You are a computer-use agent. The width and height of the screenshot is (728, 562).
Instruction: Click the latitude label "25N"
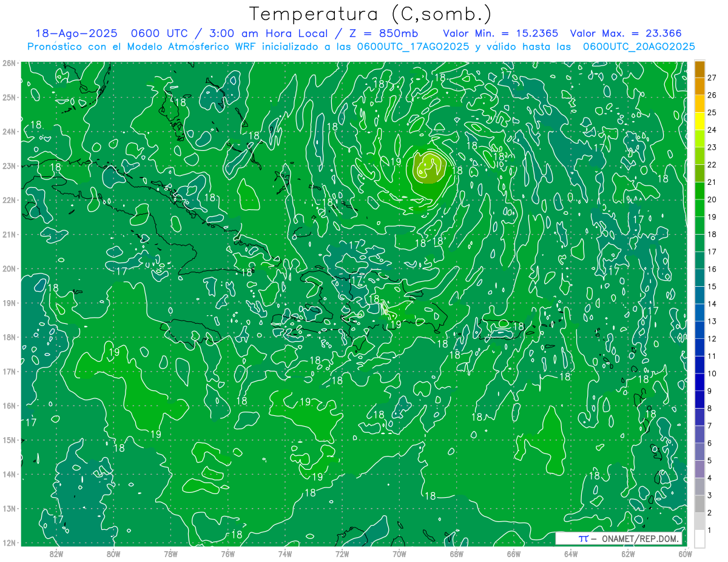[x=9, y=98]
